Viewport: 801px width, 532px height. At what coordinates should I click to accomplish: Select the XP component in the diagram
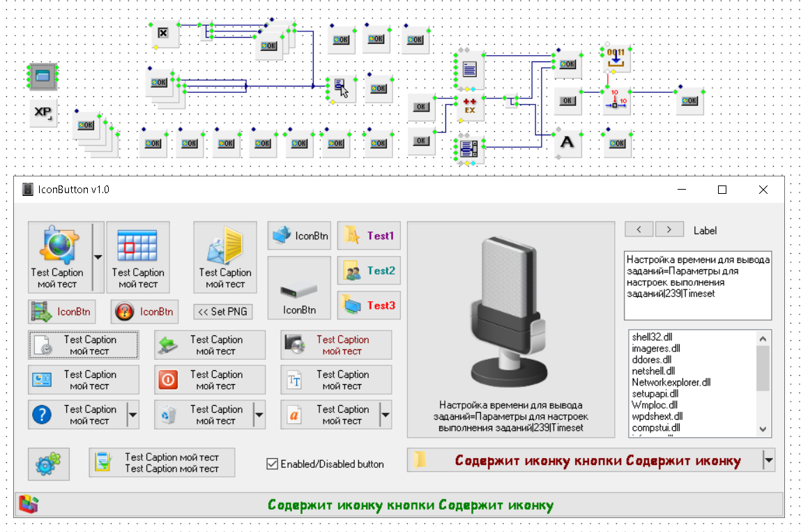click(x=43, y=113)
